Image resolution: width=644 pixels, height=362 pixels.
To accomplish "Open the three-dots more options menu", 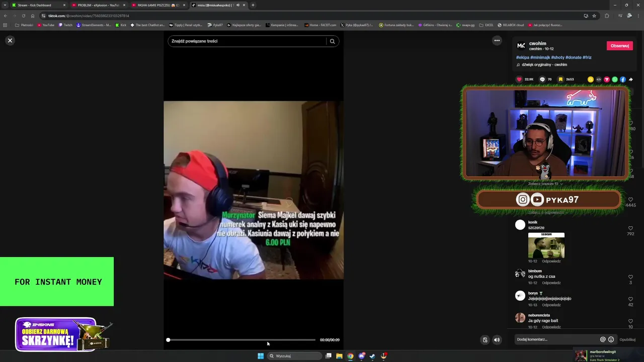I will [497, 41].
